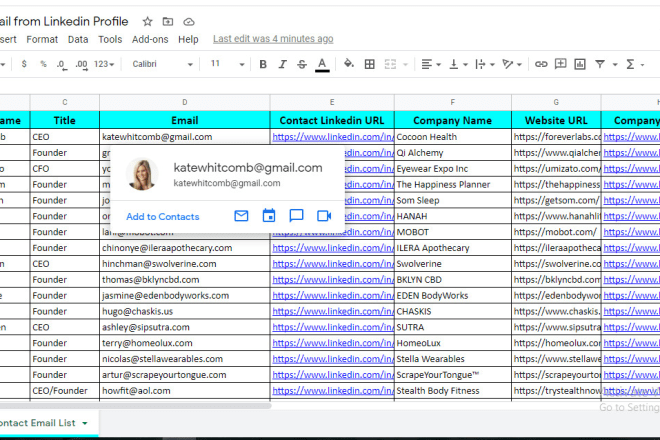Start chat from contact card
This screenshot has width=660, height=440.
[x=296, y=216]
